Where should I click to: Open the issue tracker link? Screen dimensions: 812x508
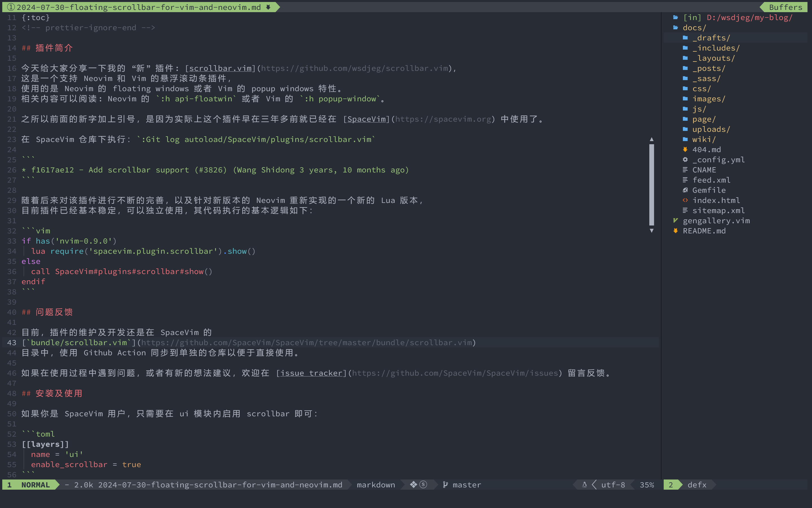(x=311, y=373)
